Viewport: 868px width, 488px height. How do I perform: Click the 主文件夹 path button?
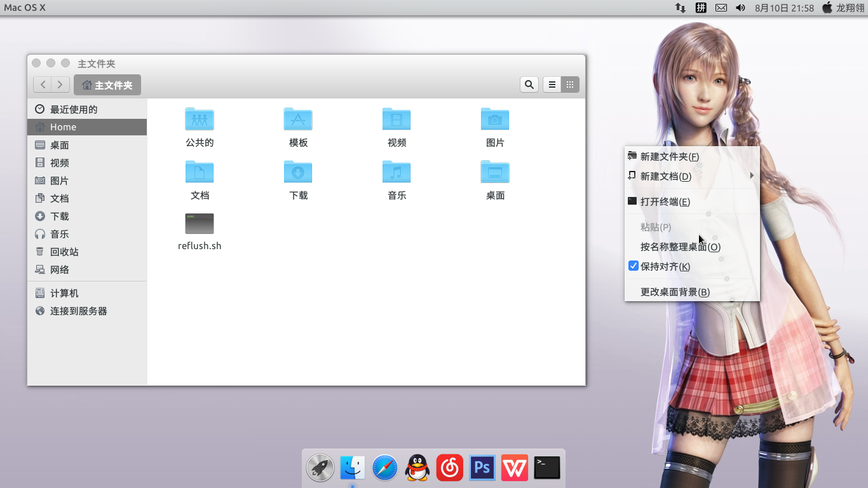(107, 85)
